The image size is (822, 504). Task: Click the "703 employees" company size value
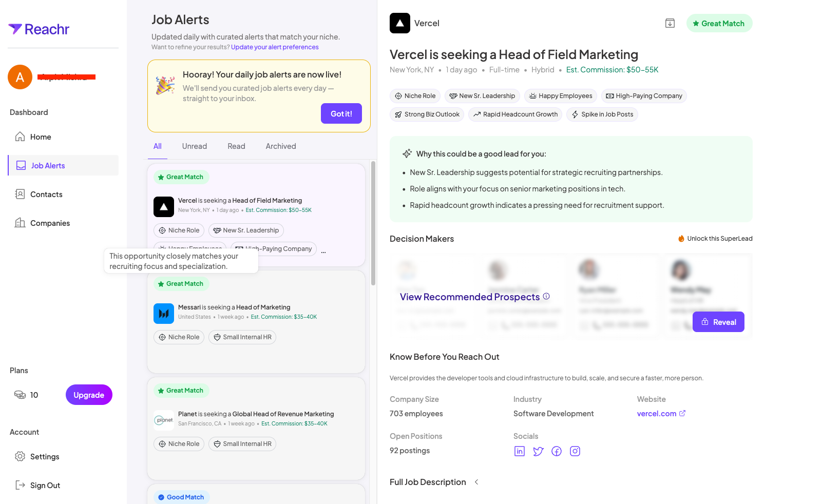pyautogui.click(x=416, y=414)
